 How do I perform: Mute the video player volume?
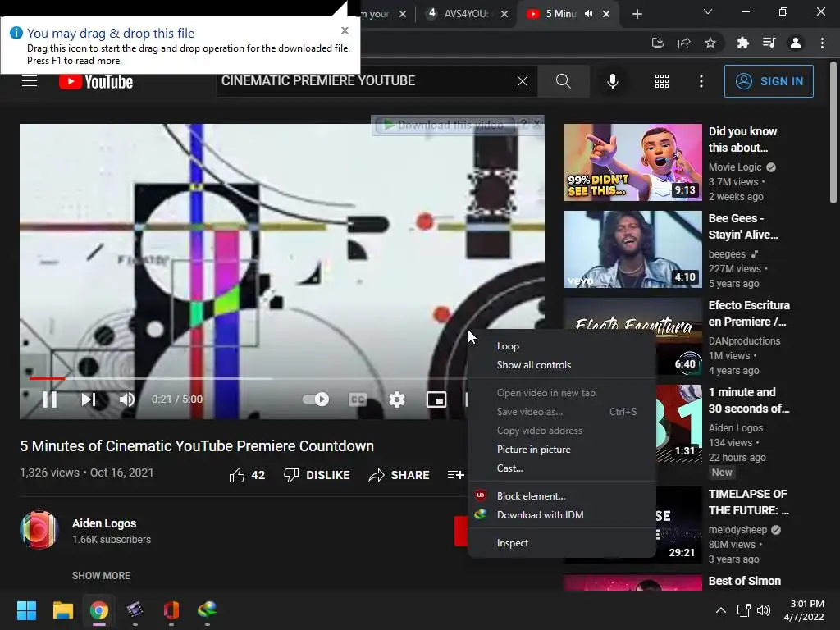click(x=127, y=399)
